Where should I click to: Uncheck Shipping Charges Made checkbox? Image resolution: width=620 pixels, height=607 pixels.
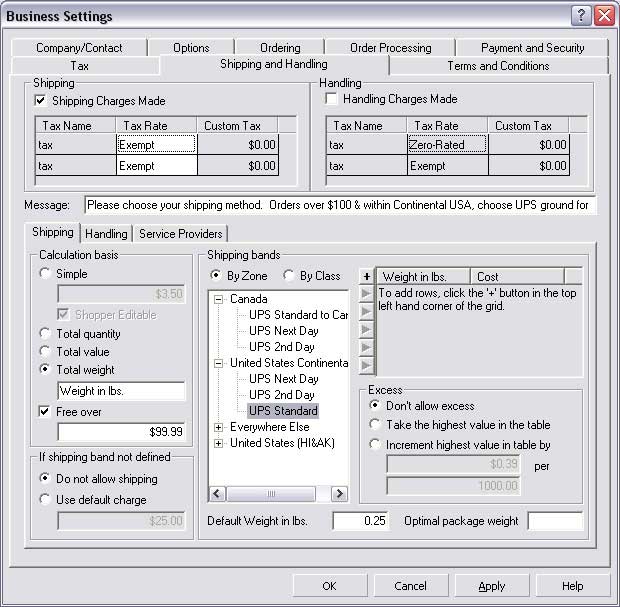click(x=41, y=101)
